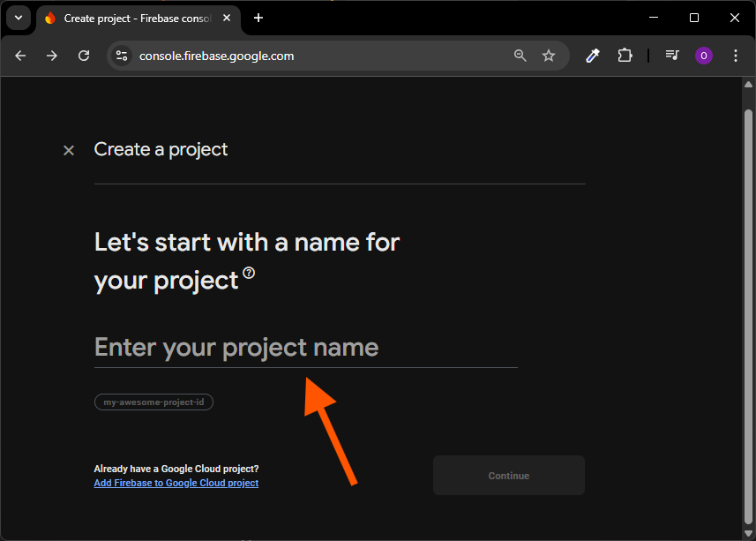Click the Already have a Google Cloud project text
Screen dimensions: 756x541
point(176,469)
